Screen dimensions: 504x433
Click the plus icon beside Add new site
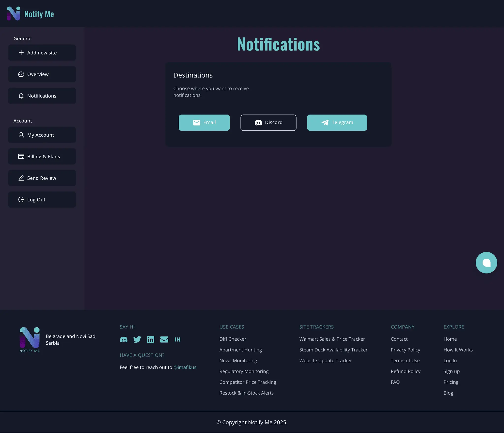21,53
